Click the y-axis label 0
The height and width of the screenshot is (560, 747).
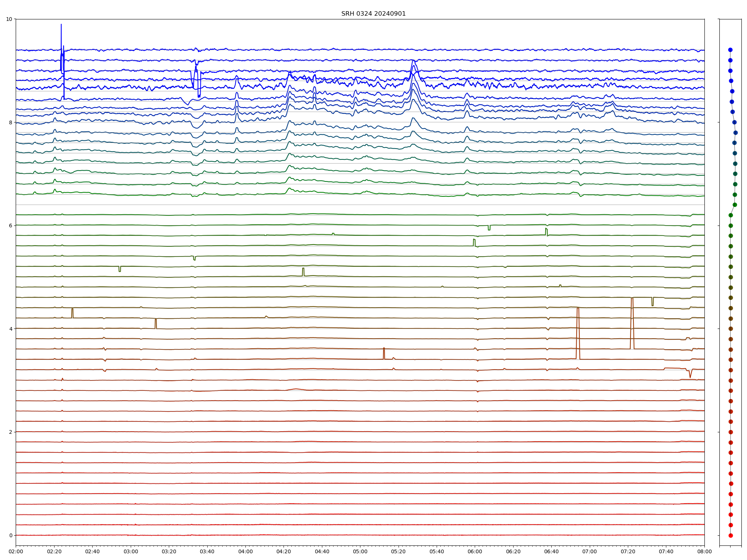(11, 535)
